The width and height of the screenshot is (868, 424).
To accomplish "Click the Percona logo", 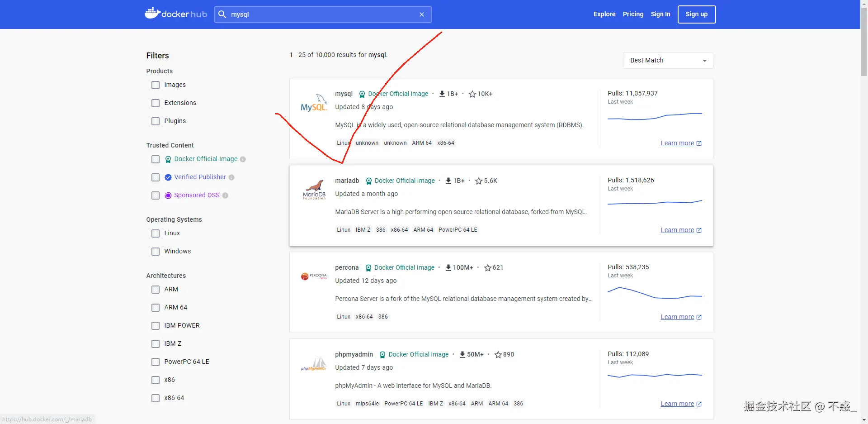I will [314, 276].
